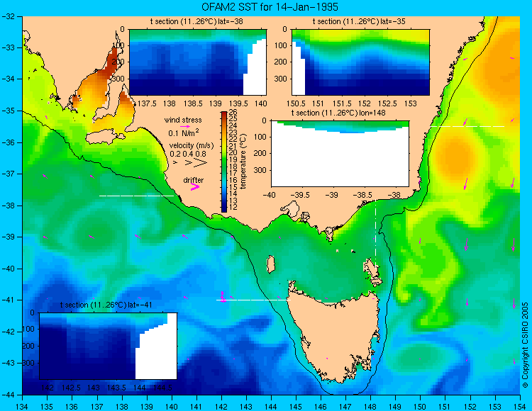Screen dimensions: 532x411
Task: Pick the dark red top of temperature colorbar
Action: (224, 114)
